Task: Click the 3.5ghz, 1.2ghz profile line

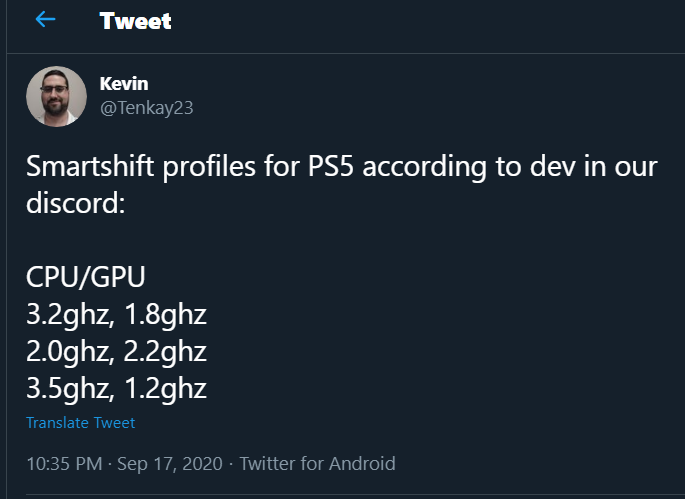Action: tap(116, 387)
